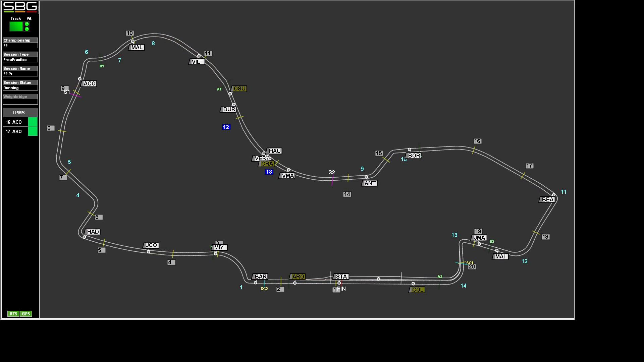This screenshot has width=644, height=362.
Task: Select the 17 ARO TPMS row
Action: (20, 131)
